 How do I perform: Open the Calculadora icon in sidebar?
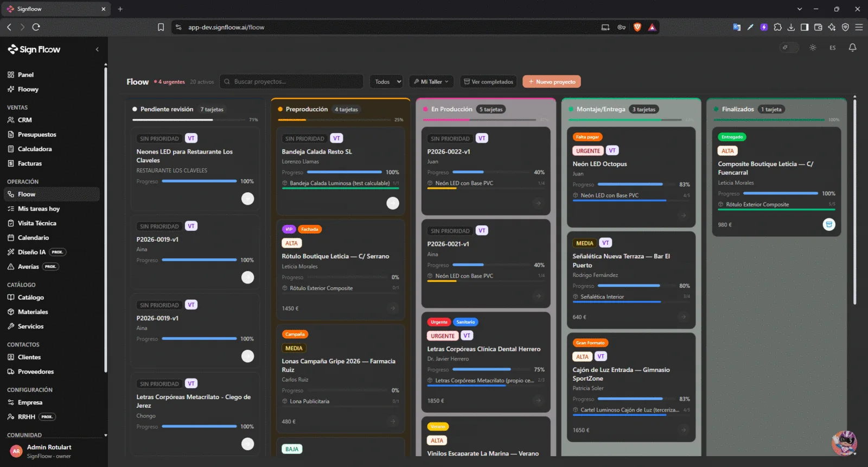pyautogui.click(x=11, y=149)
